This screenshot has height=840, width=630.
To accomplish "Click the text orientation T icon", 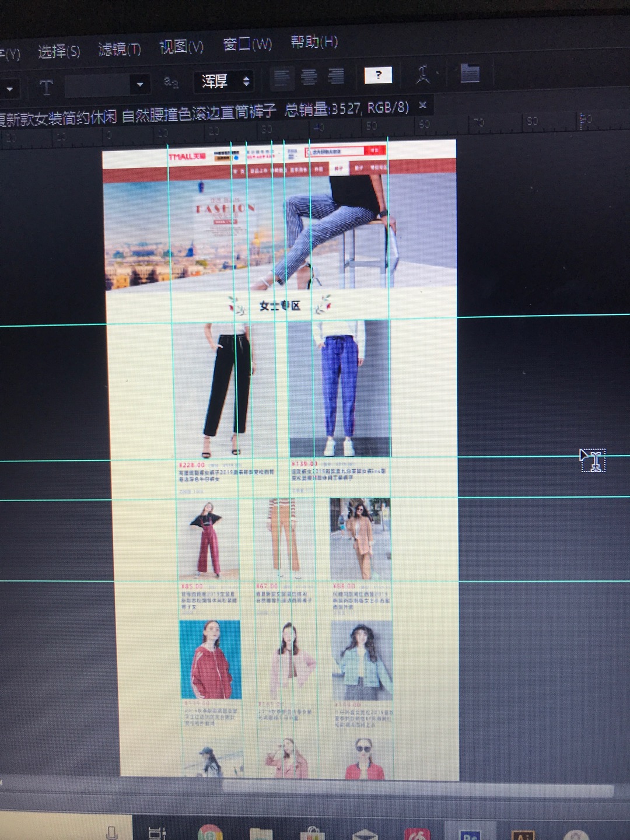I will [x=46, y=87].
